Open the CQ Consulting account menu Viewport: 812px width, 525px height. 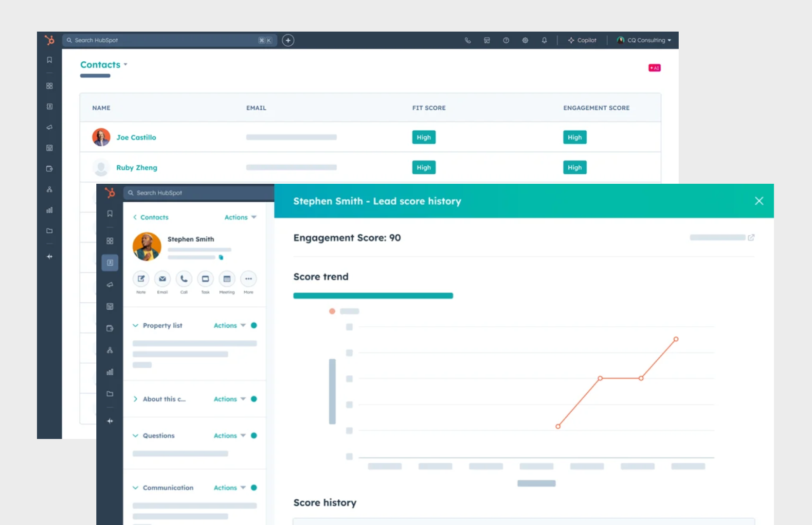[x=644, y=40]
